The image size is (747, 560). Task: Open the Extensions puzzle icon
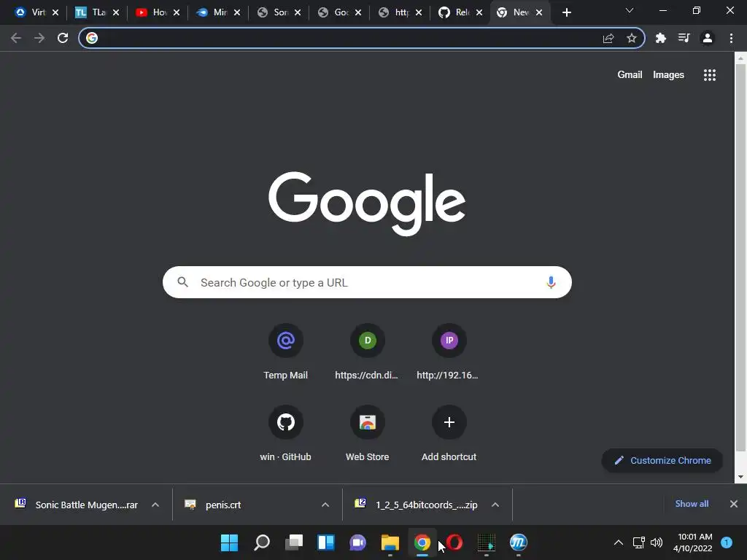(660, 38)
